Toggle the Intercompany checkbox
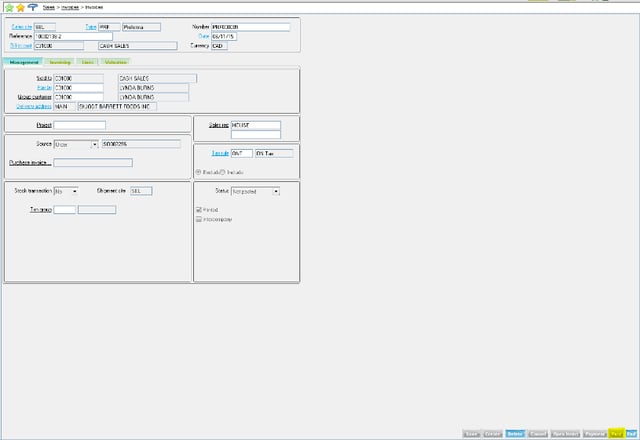This screenshot has width=640, height=440. tap(198, 218)
